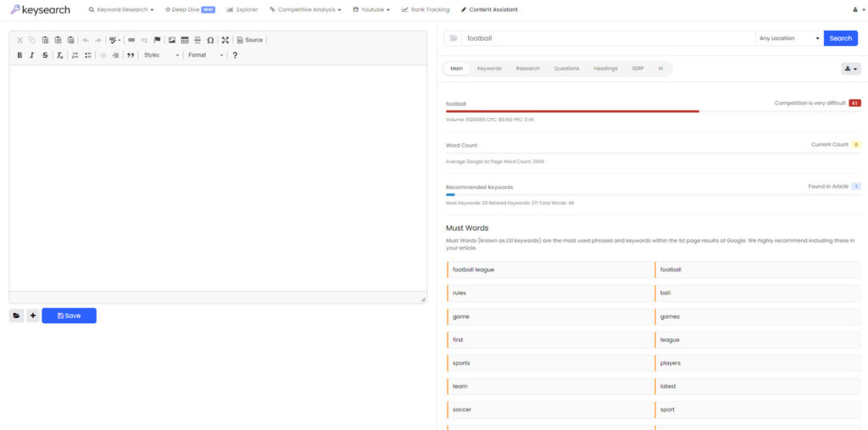
Task: Click the Increase Indent icon
Action: click(115, 55)
